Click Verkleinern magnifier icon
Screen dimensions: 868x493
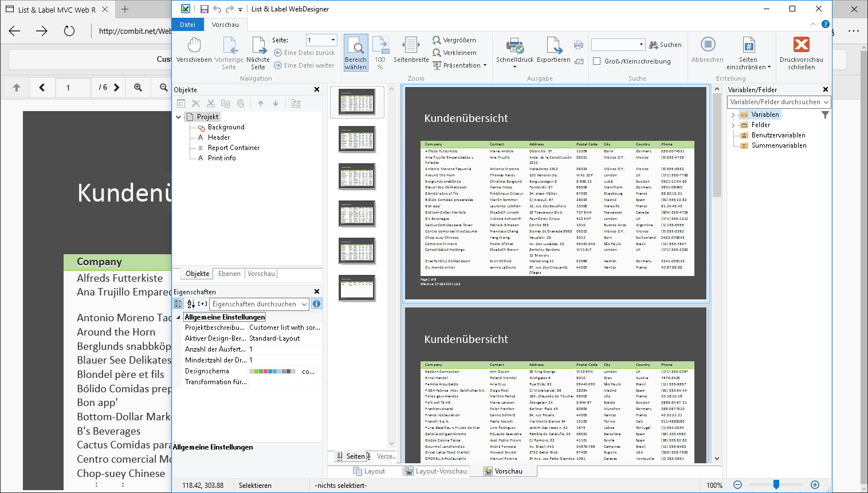pos(437,53)
